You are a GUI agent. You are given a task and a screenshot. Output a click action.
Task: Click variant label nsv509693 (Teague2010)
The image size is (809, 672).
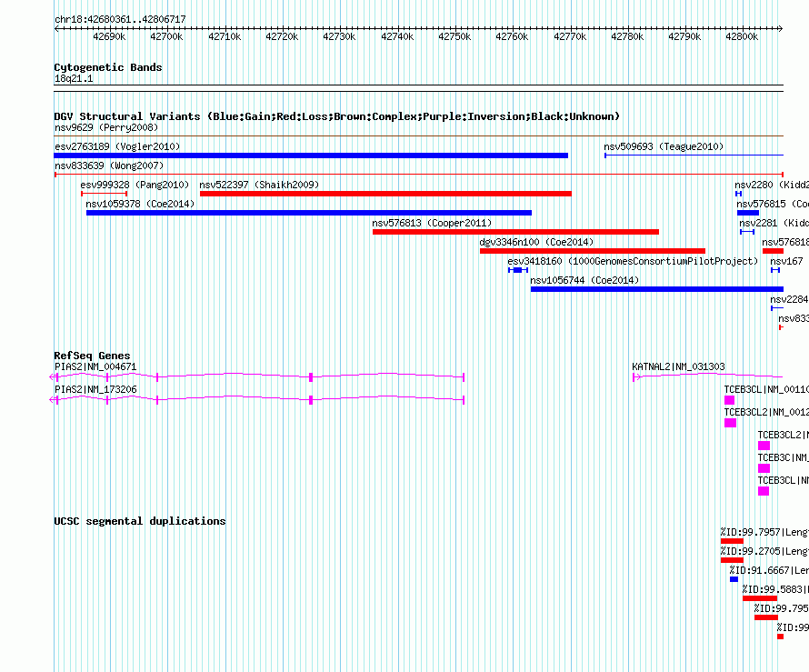[664, 146]
